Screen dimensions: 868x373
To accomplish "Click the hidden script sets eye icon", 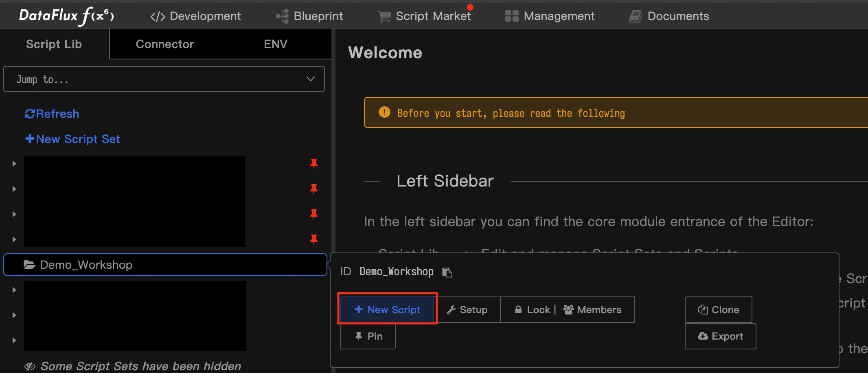I will click(30, 366).
